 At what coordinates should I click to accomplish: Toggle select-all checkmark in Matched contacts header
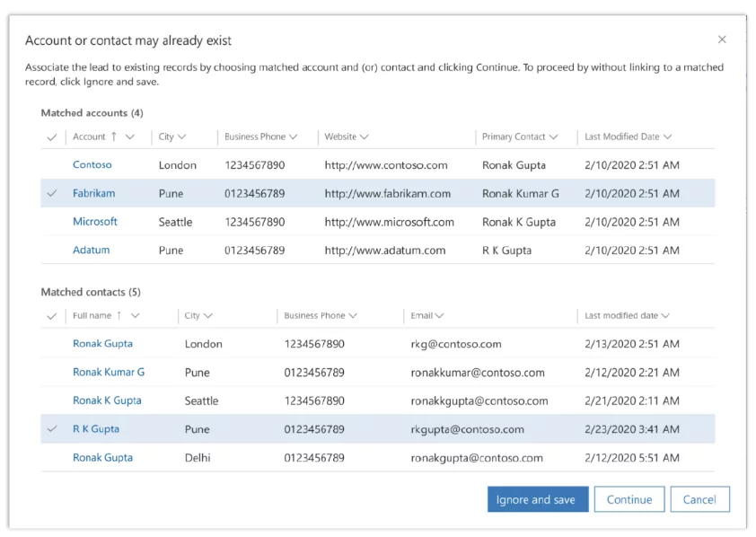tap(52, 316)
